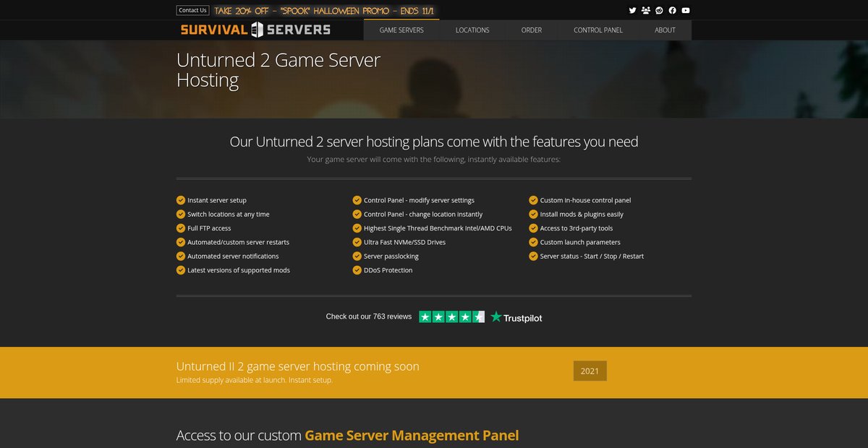Click the Survival Servers logo
Image resolution: width=868 pixels, height=448 pixels.
255,30
